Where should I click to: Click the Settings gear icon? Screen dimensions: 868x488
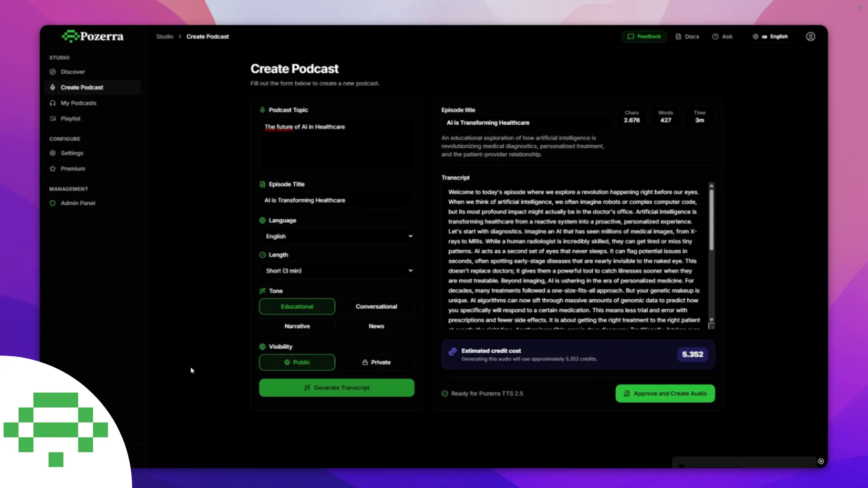[x=52, y=153]
